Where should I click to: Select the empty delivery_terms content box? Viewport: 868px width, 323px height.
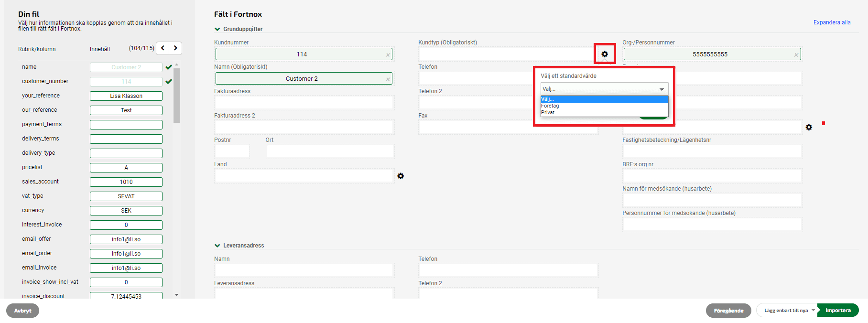pyautogui.click(x=126, y=139)
